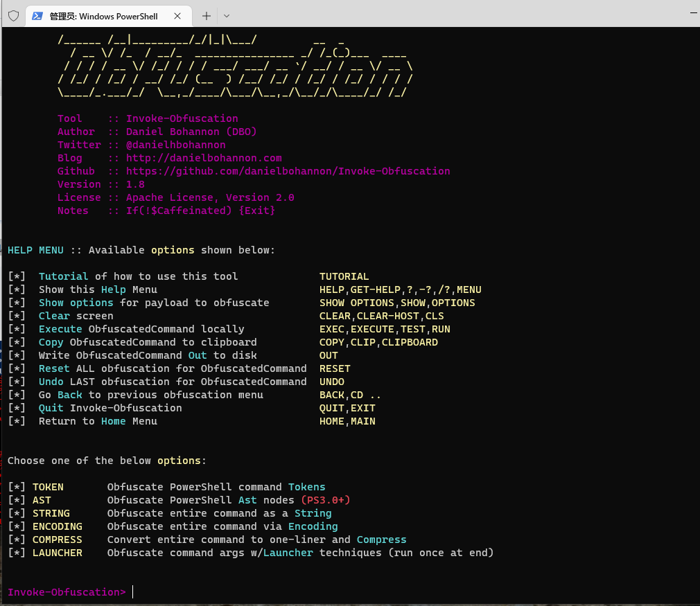Click 'Go Back to previous obfuscation menu' line
Screen dimensions: 700x606
pyautogui.click(x=151, y=395)
